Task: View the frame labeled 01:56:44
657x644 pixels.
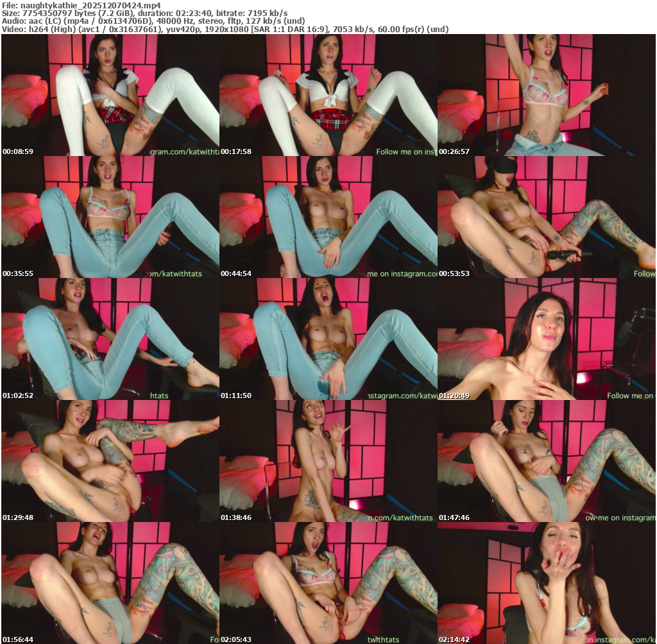Action: pos(110,583)
